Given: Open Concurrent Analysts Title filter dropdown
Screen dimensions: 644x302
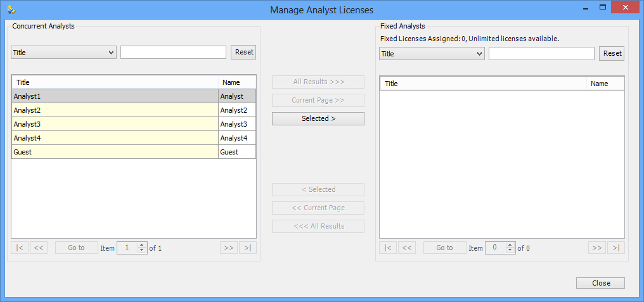Looking at the screenshot, I should coord(63,53).
